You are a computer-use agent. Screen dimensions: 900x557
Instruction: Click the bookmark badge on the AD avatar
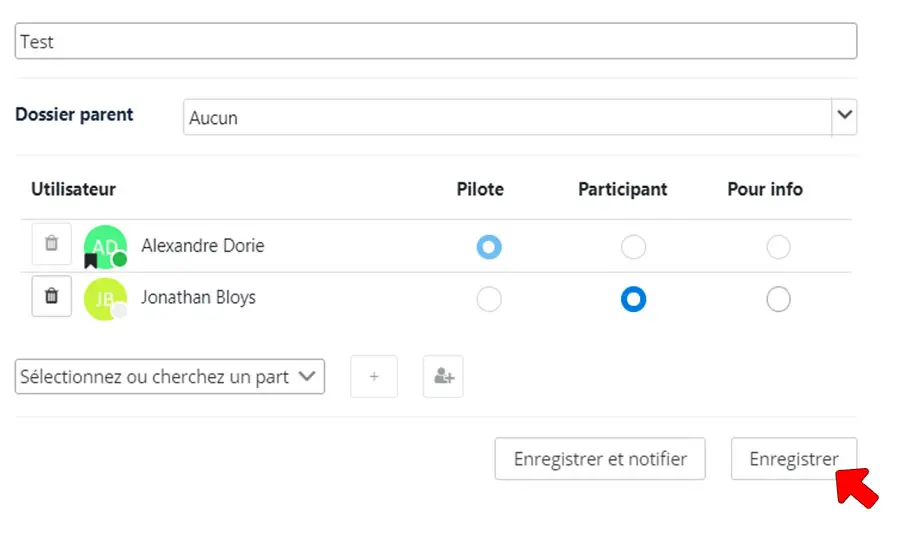(x=91, y=262)
